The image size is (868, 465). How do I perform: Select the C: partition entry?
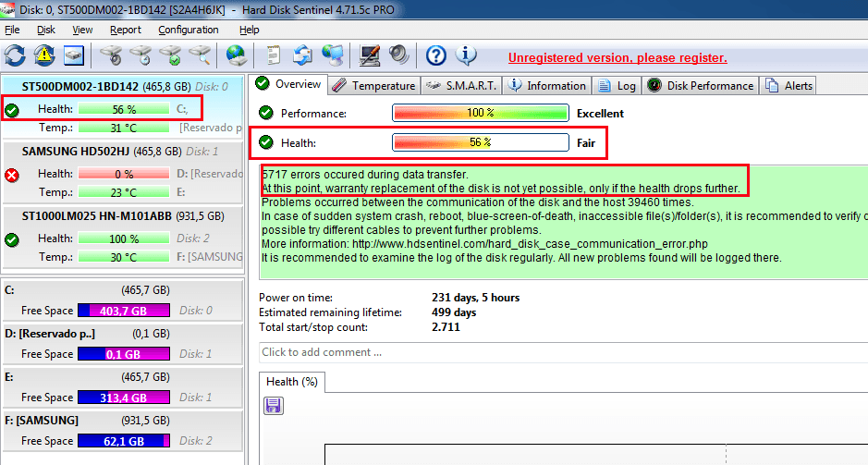point(123,300)
